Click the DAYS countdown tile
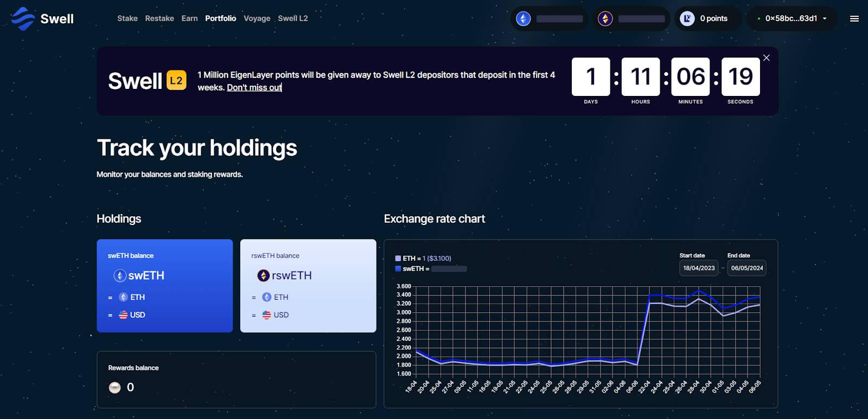 591,77
